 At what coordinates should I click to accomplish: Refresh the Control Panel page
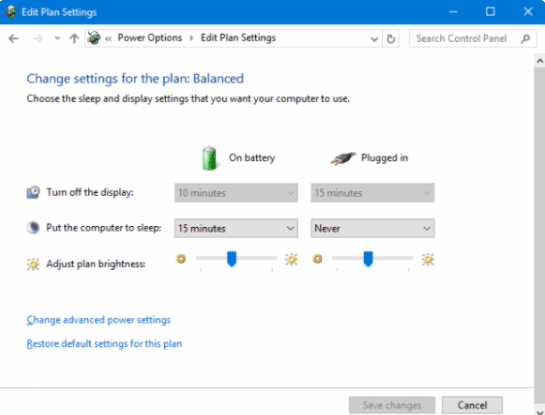(391, 39)
